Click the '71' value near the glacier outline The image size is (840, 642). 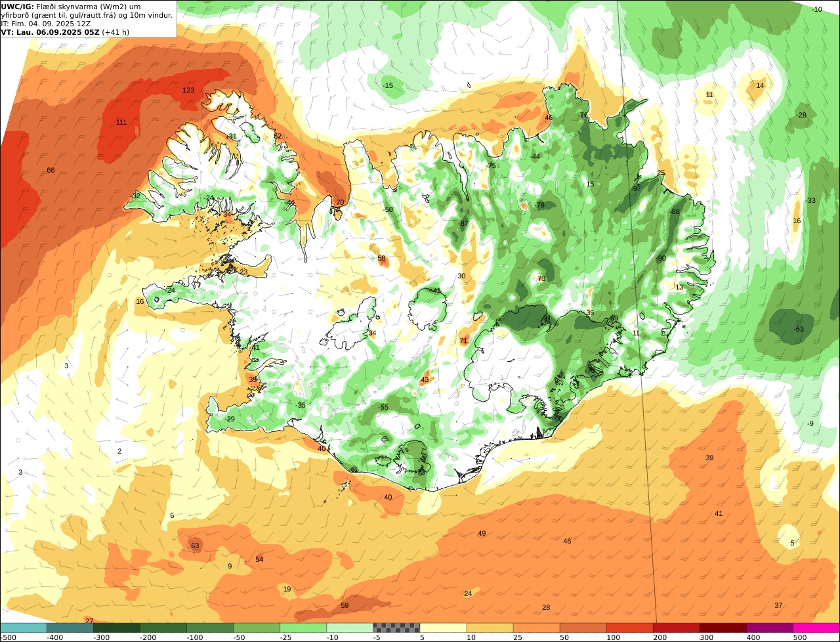(463, 341)
